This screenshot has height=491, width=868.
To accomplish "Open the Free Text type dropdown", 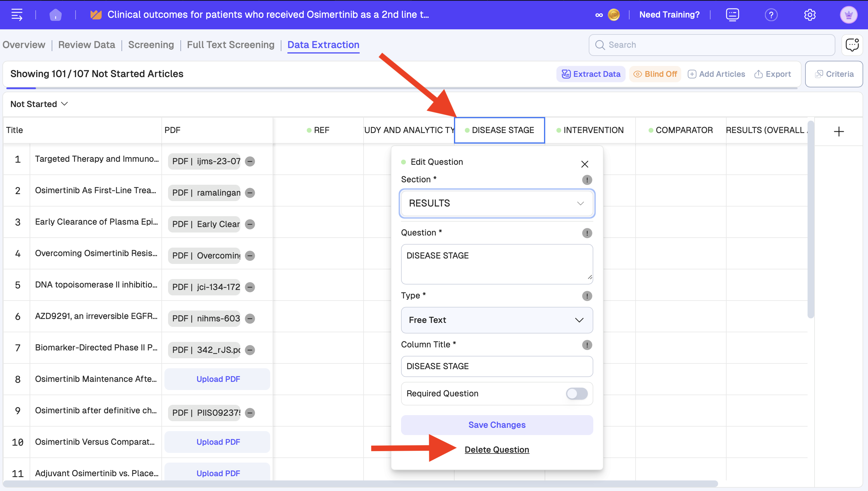I will coord(497,320).
